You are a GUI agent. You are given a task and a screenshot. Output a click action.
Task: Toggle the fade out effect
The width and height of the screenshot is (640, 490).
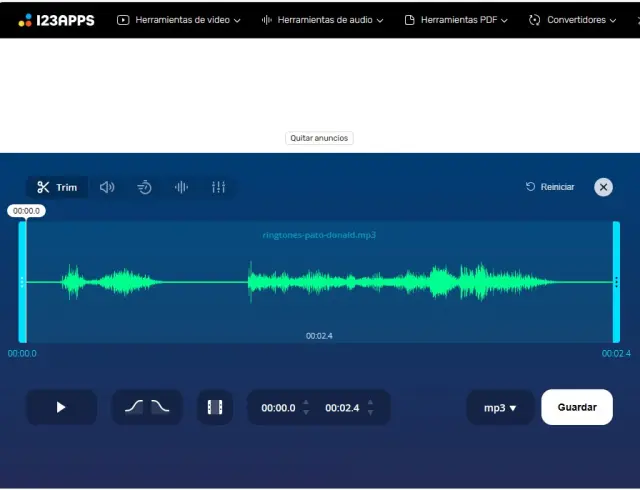pyautogui.click(x=160, y=407)
